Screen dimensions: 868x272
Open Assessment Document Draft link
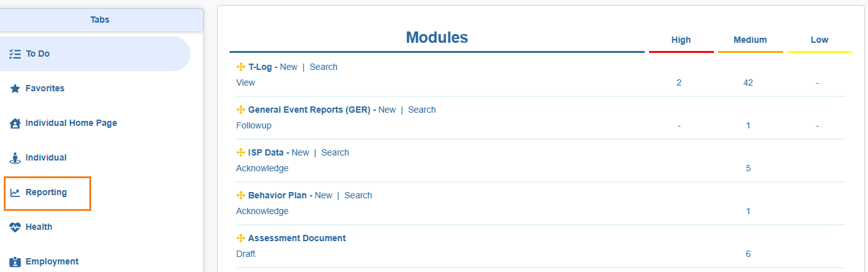(246, 254)
